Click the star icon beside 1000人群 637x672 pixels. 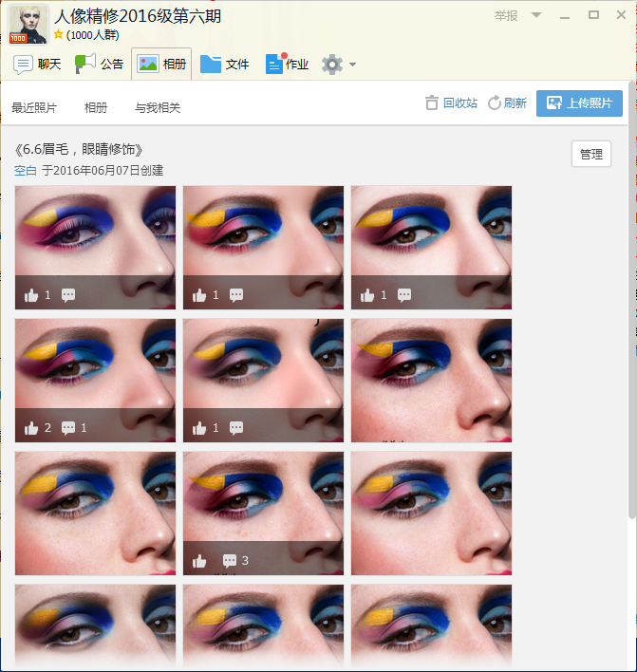pos(58,34)
